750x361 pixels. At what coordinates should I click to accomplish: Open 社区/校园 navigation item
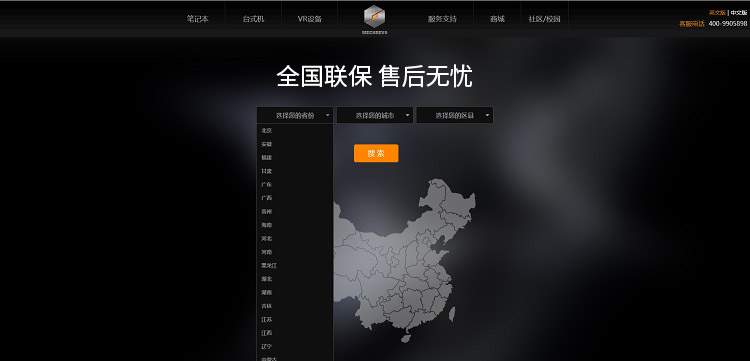(544, 19)
